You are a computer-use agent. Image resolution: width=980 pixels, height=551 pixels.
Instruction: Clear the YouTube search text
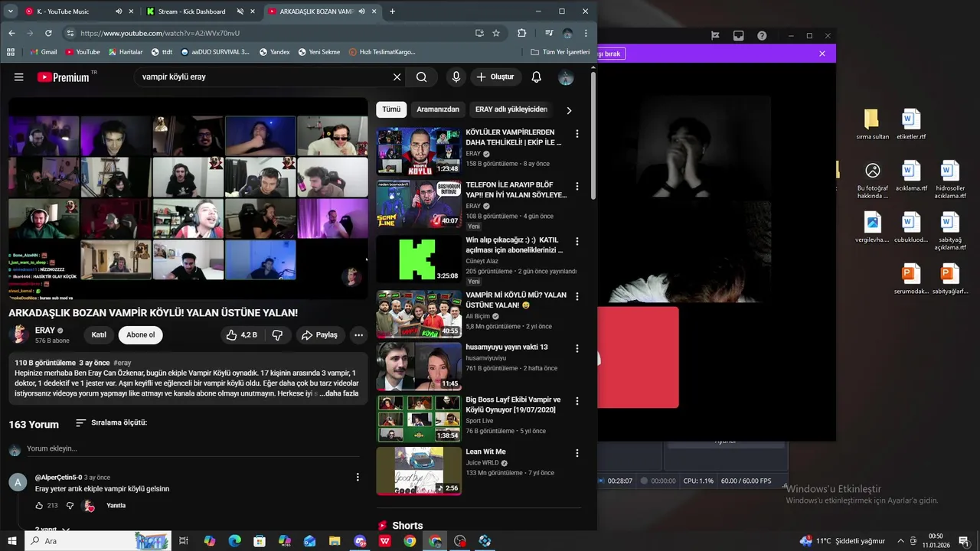(397, 77)
